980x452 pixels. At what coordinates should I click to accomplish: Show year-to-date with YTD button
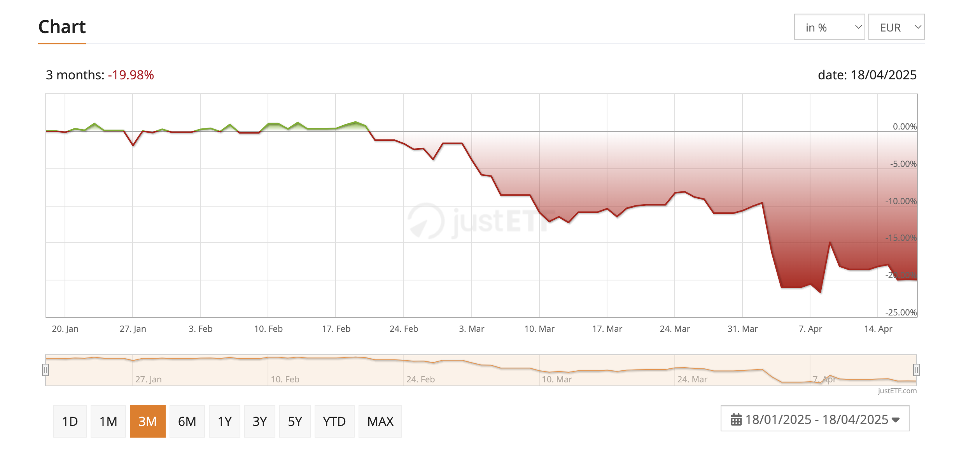(334, 421)
